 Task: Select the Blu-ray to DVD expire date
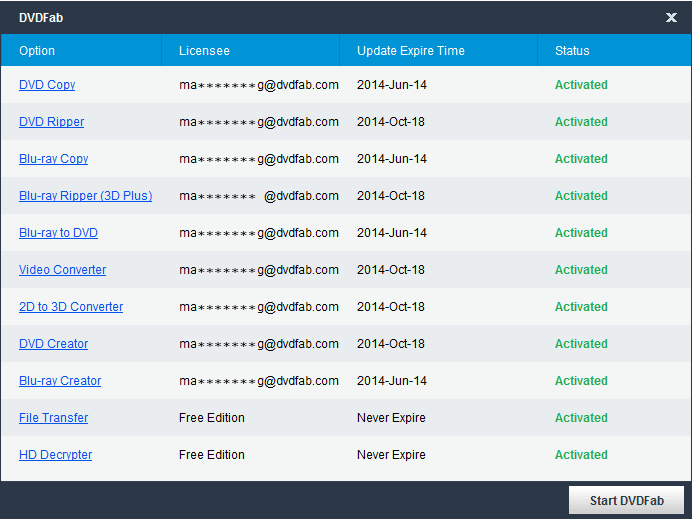392,233
